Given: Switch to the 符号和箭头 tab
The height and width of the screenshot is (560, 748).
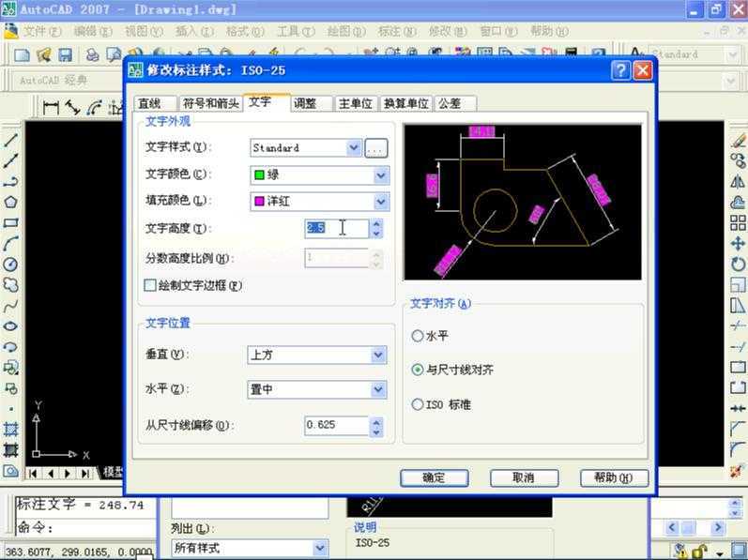Looking at the screenshot, I should tap(210, 103).
